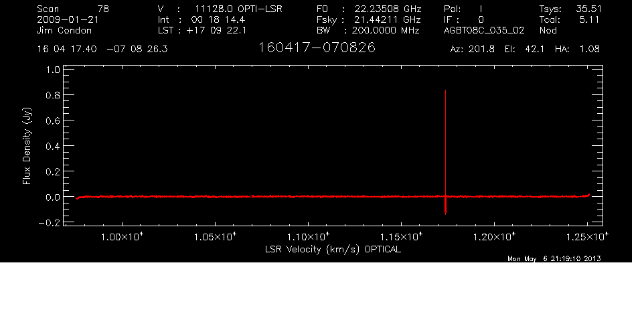Click the y-axis tick label 0.6
644x328 pixels.
53,120
